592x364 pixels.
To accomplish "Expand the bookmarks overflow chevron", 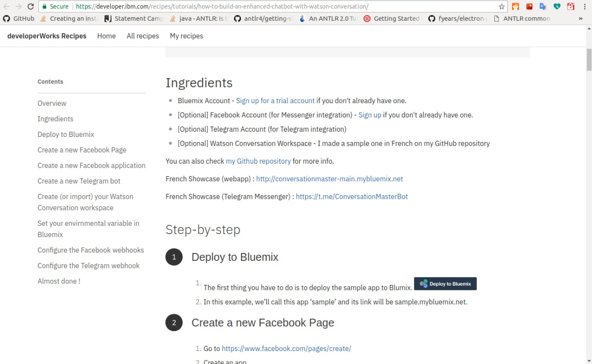I will coord(581,19).
